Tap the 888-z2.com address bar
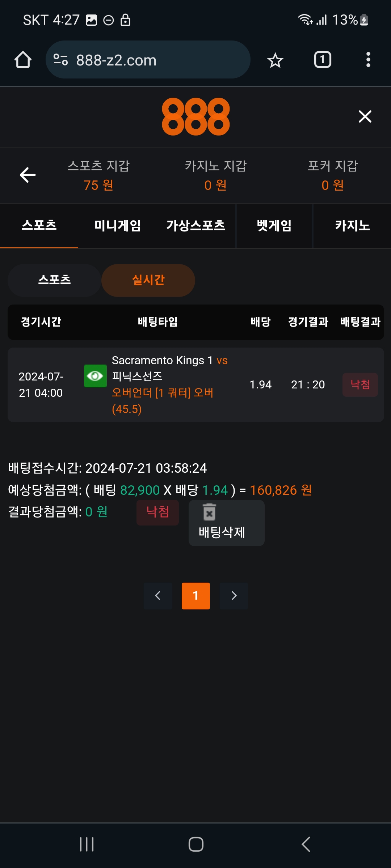 tap(152, 60)
